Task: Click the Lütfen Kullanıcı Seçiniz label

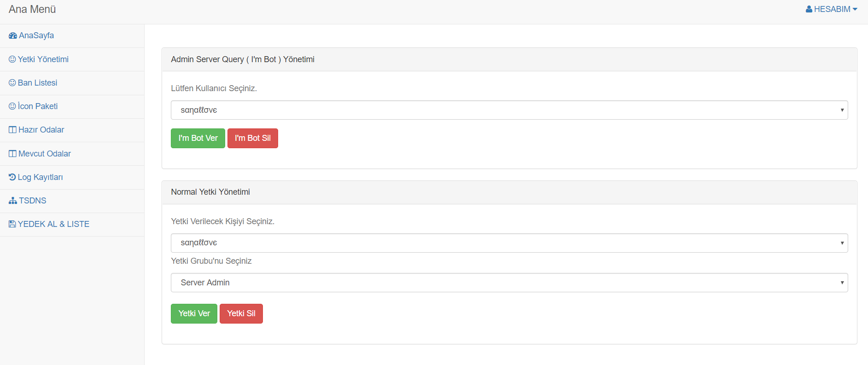Action: 214,88
